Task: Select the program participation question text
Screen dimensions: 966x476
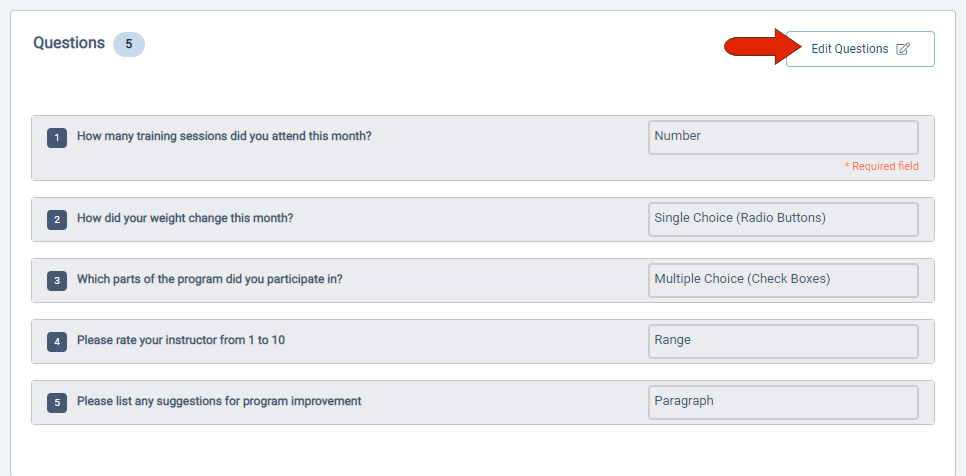Action: 210,279
